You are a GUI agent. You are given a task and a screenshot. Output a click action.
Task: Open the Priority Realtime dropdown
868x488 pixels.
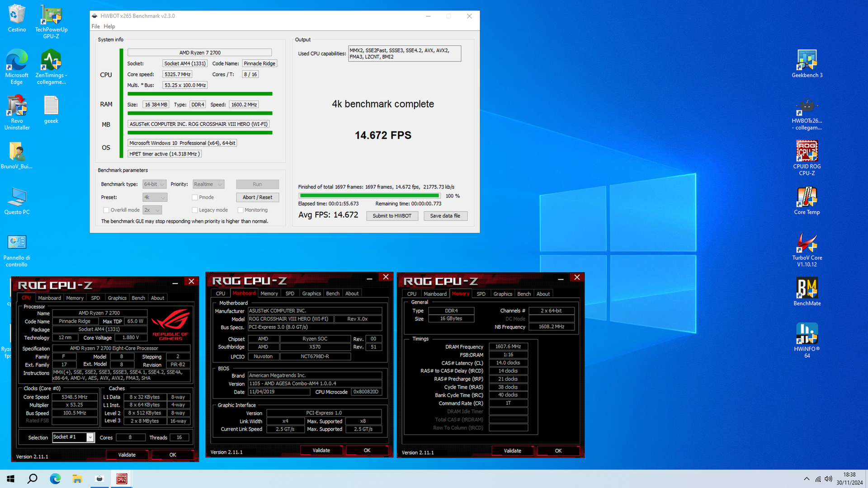tap(208, 184)
